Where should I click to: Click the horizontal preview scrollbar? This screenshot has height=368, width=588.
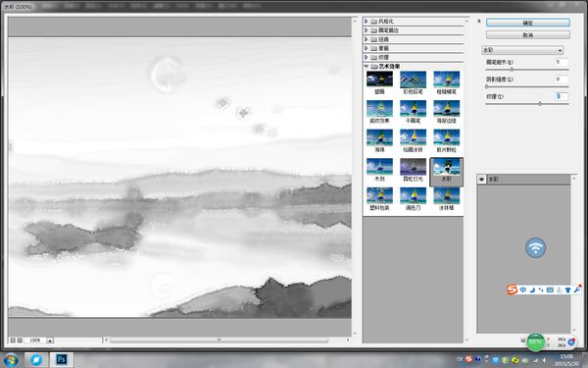(x=219, y=341)
